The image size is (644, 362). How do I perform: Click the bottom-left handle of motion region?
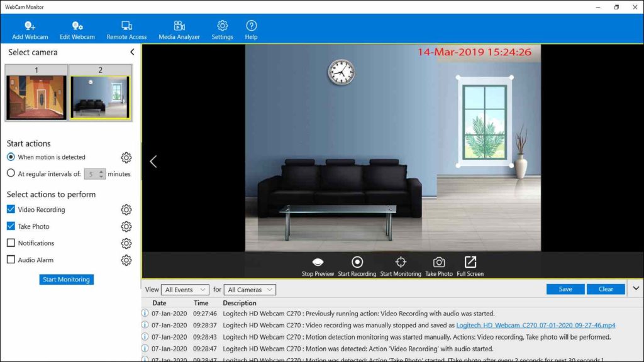(458, 165)
